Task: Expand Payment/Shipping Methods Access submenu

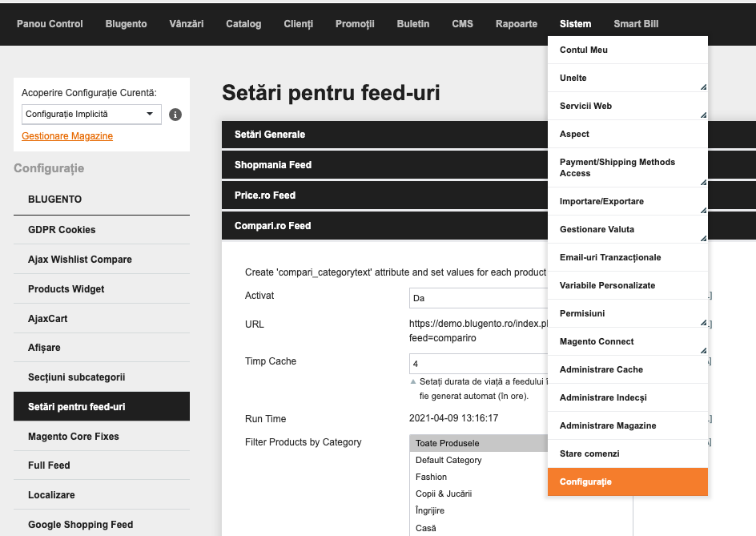Action: (628, 167)
